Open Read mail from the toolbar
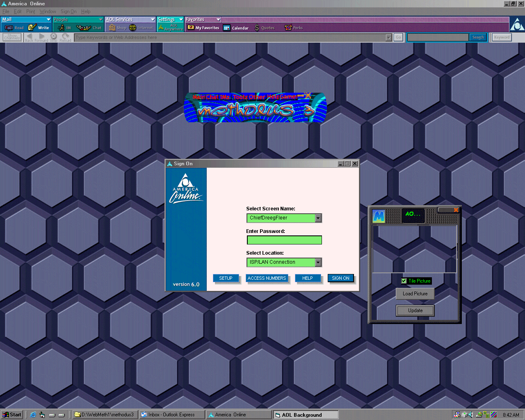The width and height of the screenshot is (525, 420). coord(14,28)
